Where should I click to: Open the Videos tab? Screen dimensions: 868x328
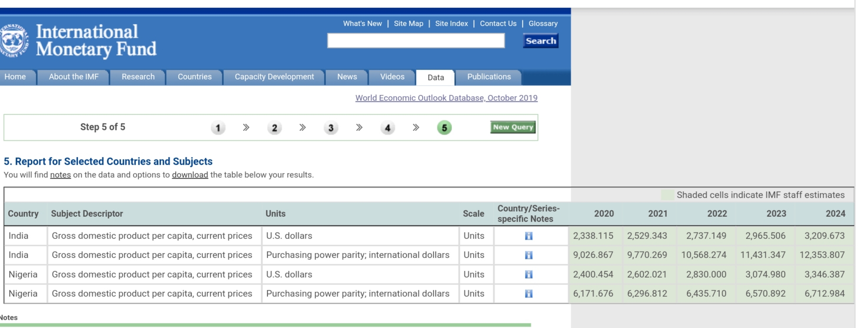click(x=392, y=77)
